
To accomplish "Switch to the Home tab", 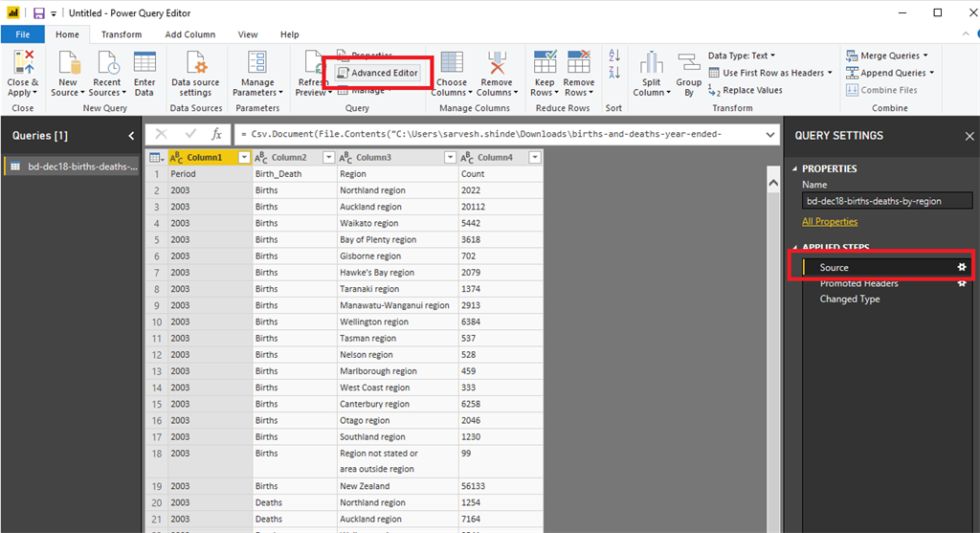I will pos(68,34).
